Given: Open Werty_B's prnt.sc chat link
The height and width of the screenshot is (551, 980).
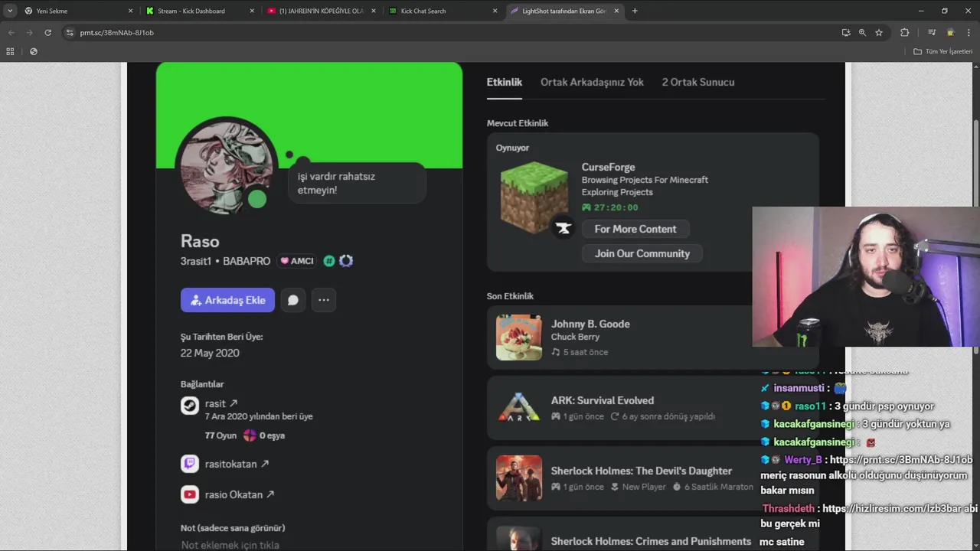Looking at the screenshot, I should point(901,460).
